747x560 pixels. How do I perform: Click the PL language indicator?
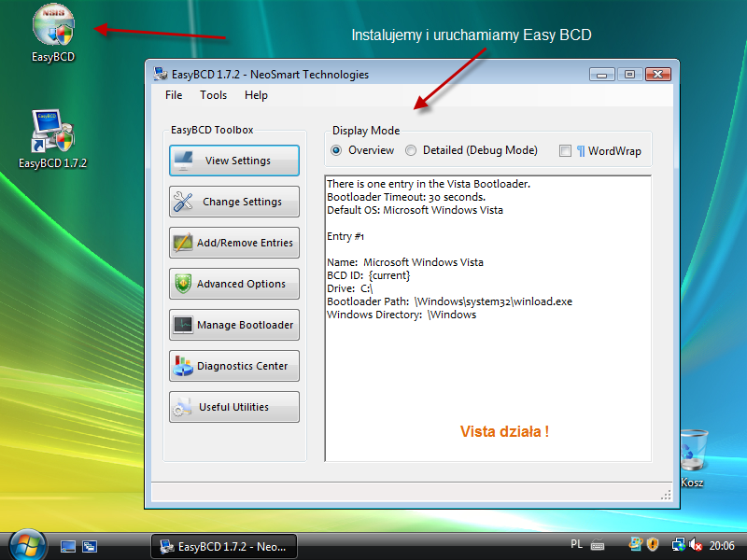click(x=576, y=544)
